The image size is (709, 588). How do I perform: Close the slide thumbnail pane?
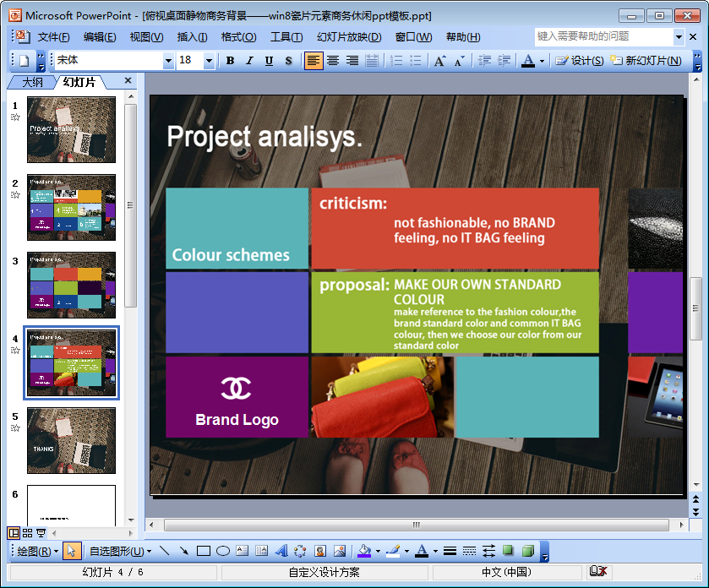coord(128,80)
